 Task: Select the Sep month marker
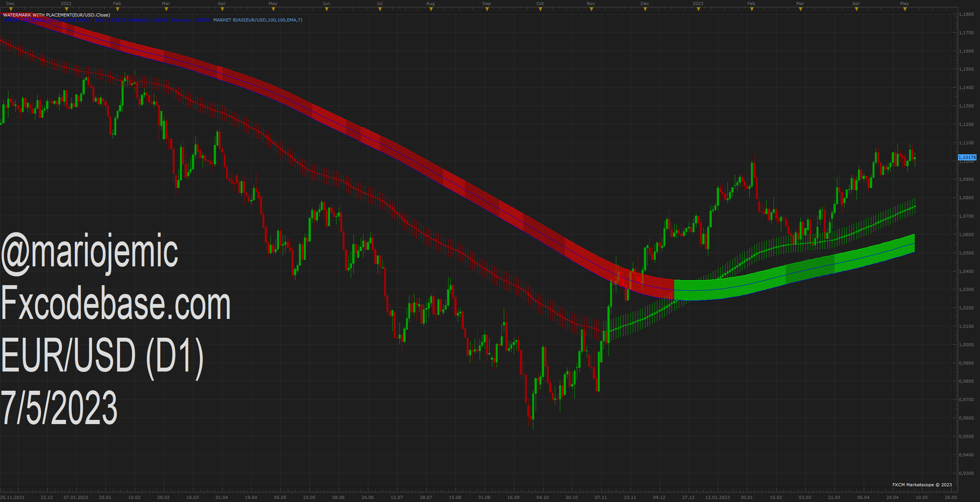coord(487,9)
